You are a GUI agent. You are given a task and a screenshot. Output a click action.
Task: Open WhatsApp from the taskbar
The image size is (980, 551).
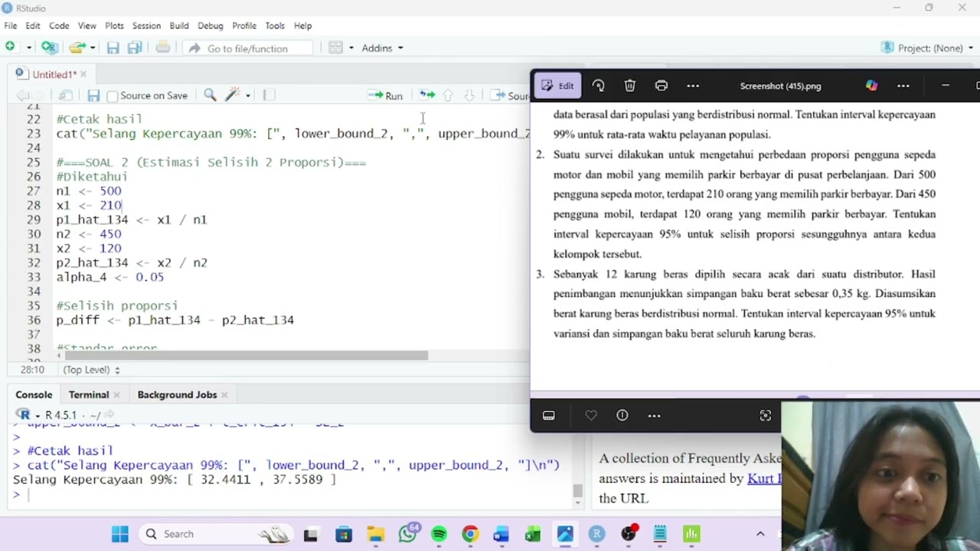coord(407,534)
